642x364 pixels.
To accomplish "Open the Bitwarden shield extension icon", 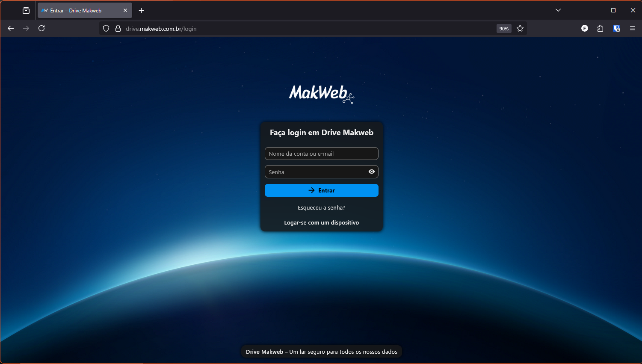I will click(x=616, y=28).
